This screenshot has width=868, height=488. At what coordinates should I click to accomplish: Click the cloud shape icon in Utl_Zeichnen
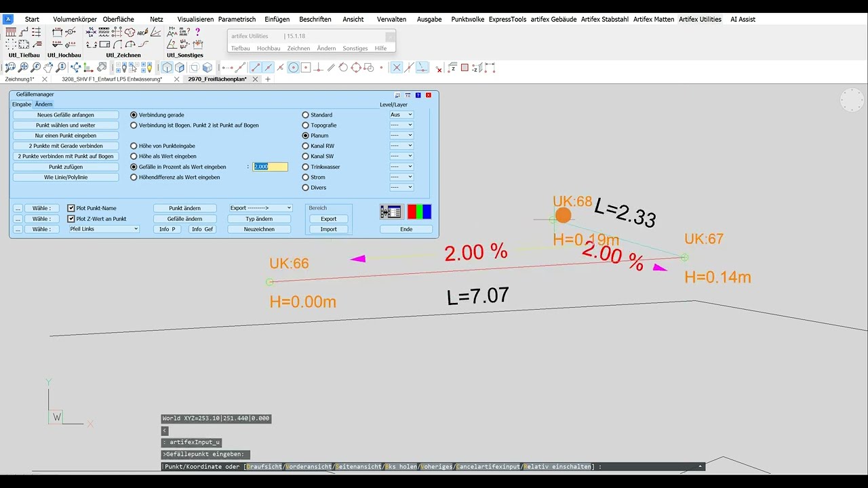(x=129, y=32)
